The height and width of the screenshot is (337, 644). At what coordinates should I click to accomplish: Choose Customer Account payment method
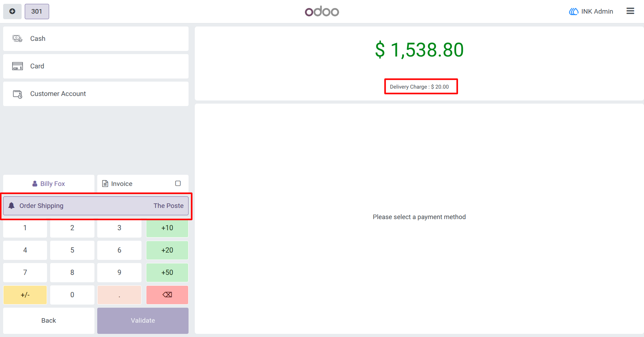[x=96, y=94]
